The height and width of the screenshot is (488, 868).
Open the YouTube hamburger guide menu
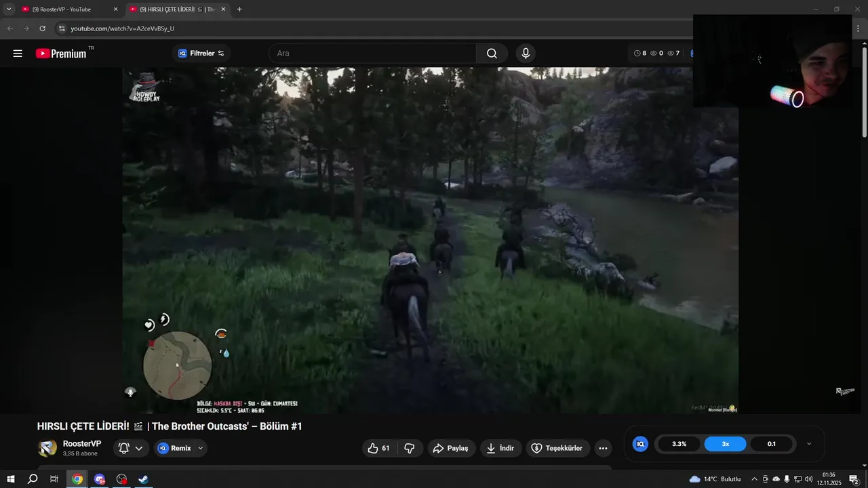tap(18, 54)
